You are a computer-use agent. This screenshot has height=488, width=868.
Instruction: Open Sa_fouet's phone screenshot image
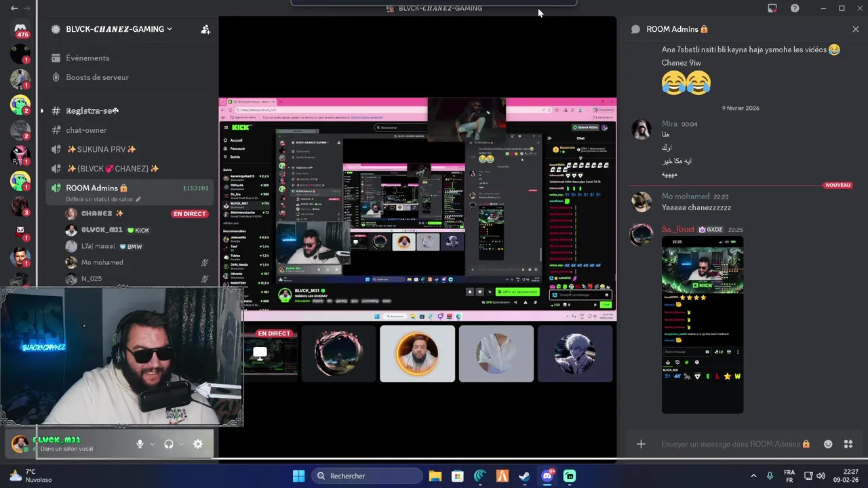click(x=703, y=325)
